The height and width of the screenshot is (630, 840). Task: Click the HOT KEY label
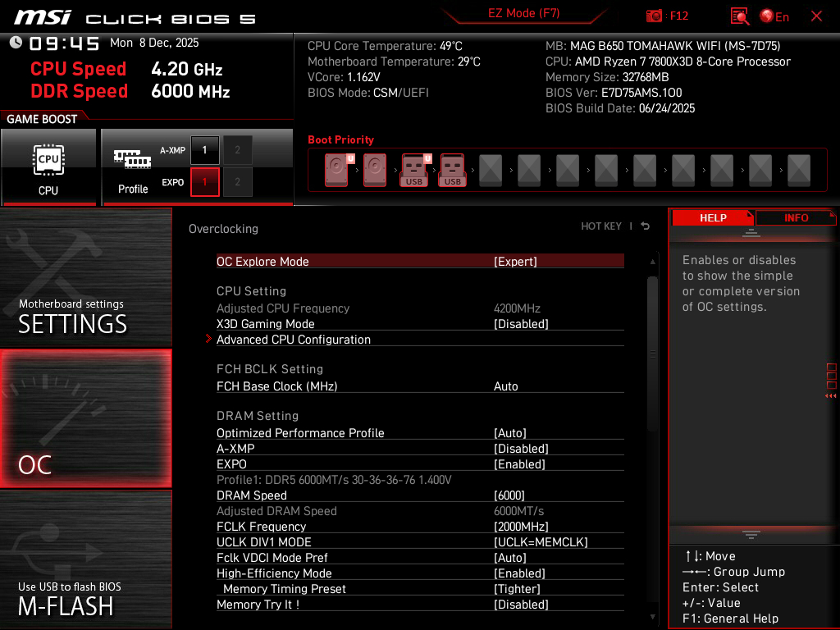click(x=601, y=226)
